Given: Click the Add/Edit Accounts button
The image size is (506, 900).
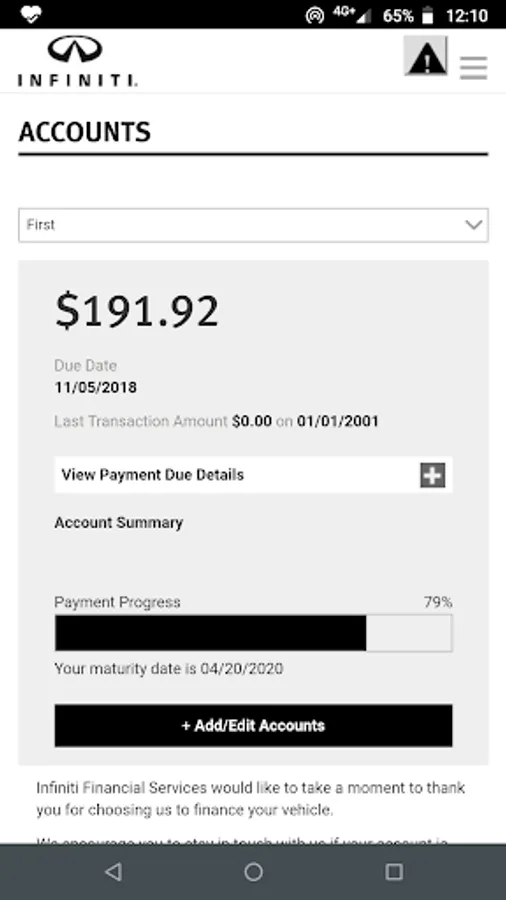Looking at the screenshot, I should (x=253, y=726).
